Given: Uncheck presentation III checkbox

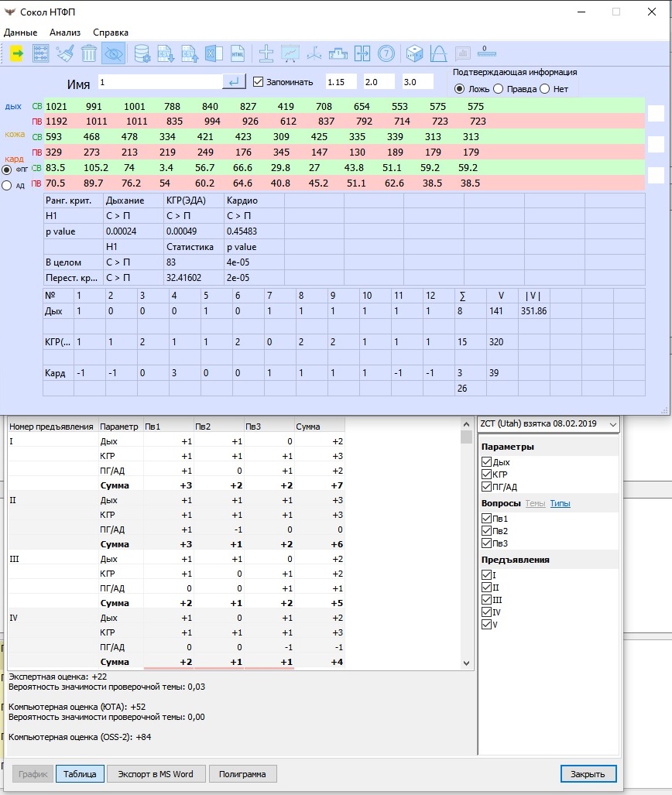Looking at the screenshot, I should tap(486, 599).
